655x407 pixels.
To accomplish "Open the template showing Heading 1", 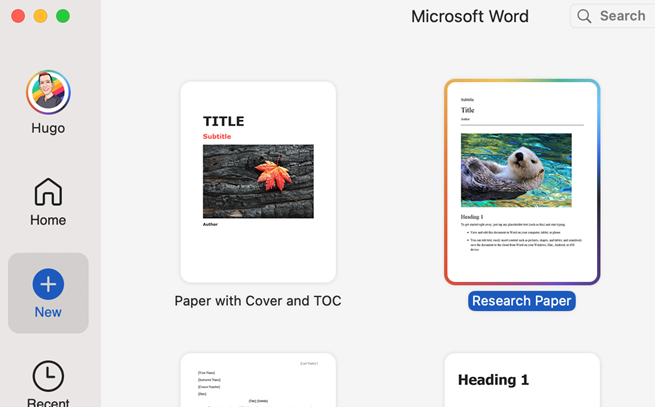I will coord(522,380).
